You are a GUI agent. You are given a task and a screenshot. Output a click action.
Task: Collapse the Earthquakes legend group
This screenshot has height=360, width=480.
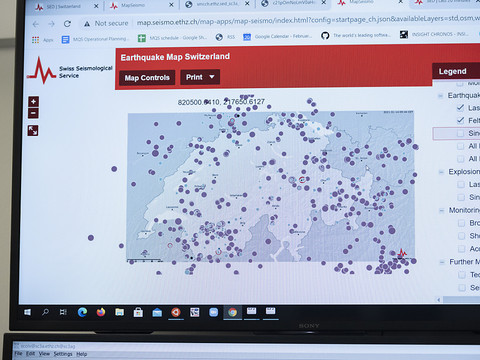[440, 96]
